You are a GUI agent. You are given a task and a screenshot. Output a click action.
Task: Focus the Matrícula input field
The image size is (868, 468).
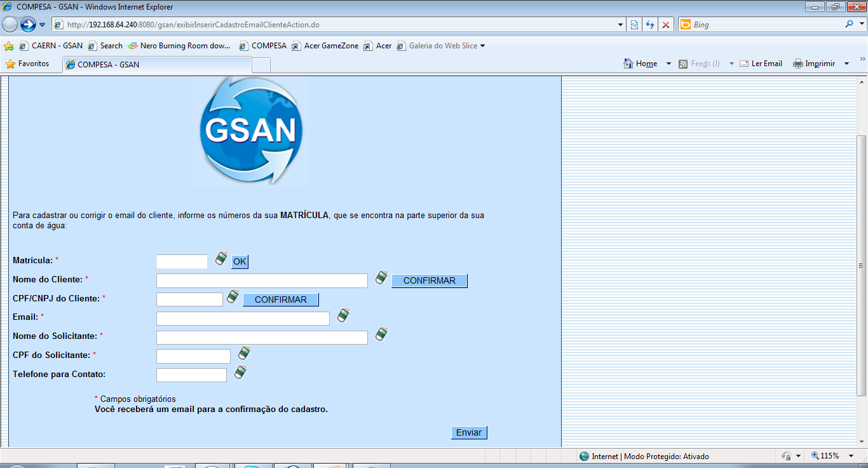[182, 261]
